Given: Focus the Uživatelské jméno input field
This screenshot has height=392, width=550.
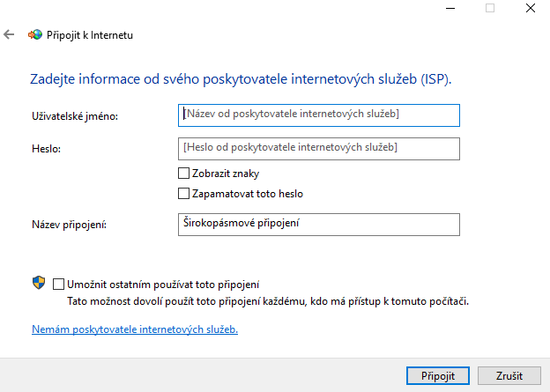Looking at the screenshot, I should click(319, 115).
